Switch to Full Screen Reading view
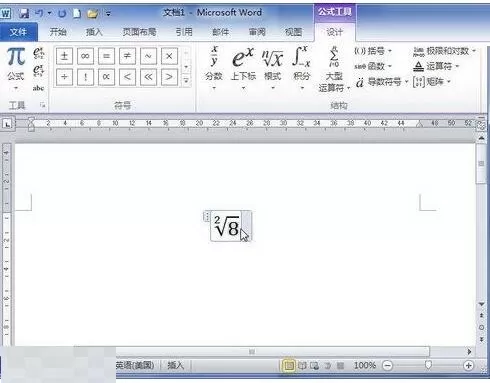 [302, 366]
